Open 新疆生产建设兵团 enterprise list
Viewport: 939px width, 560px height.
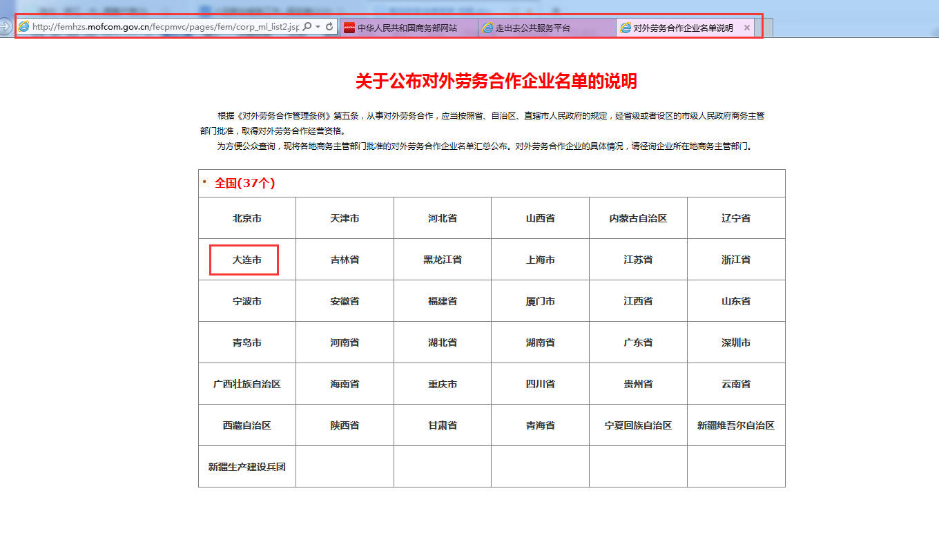(246, 467)
